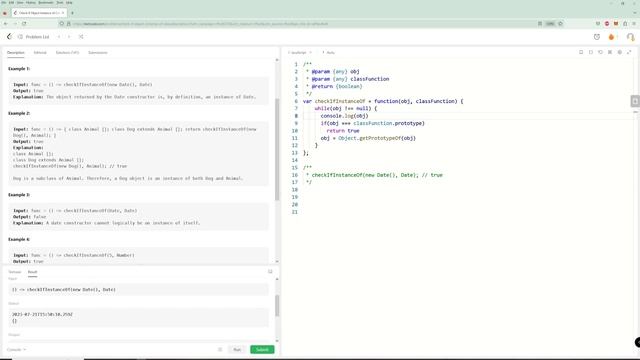640x360 pixels.
Task: Click the zoom level indicator in address bar
Action: (550, 24)
